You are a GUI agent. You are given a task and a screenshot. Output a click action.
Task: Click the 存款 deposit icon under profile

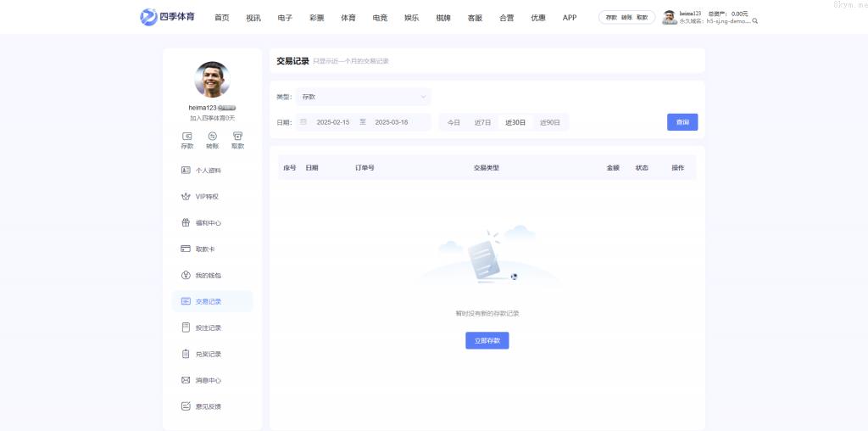[x=186, y=139]
